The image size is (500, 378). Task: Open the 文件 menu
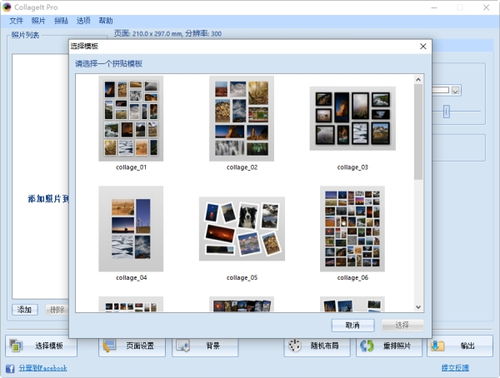[16, 21]
